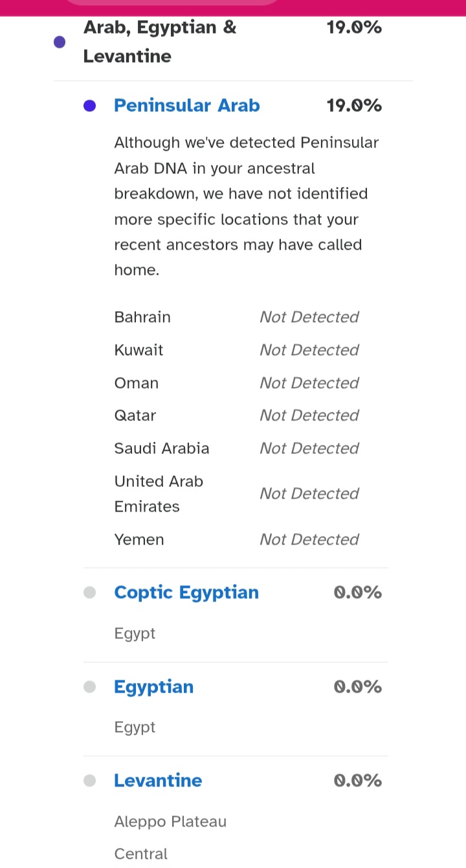Click the grey dot next to Levantine
This screenshot has height=868, width=466.
[x=90, y=781]
